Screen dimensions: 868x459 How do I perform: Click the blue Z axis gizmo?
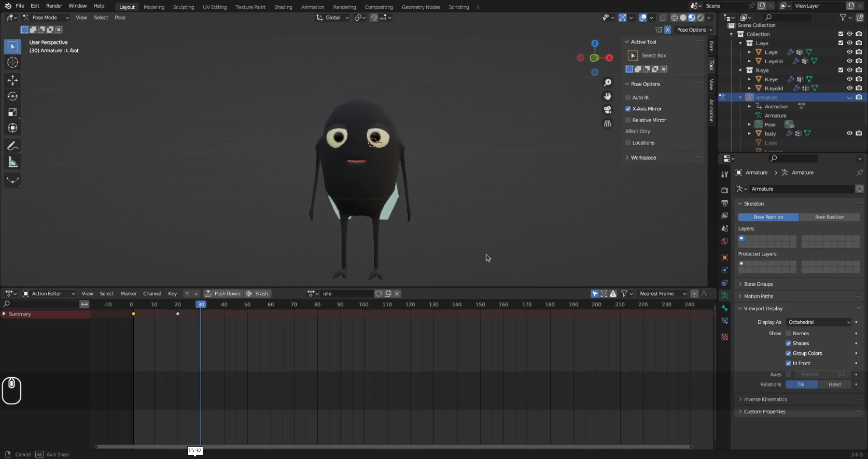595,44
